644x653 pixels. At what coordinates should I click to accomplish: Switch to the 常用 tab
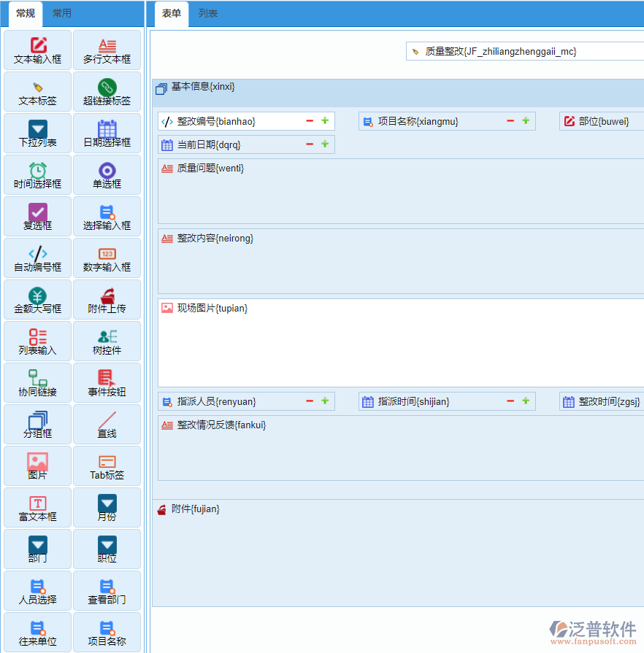[62, 13]
